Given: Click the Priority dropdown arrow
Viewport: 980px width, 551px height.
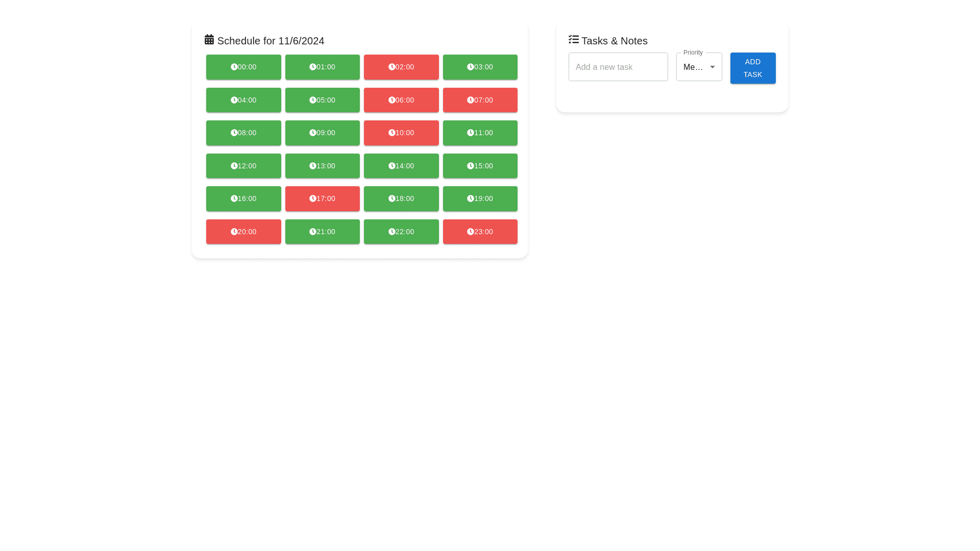Looking at the screenshot, I should [x=712, y=67].
